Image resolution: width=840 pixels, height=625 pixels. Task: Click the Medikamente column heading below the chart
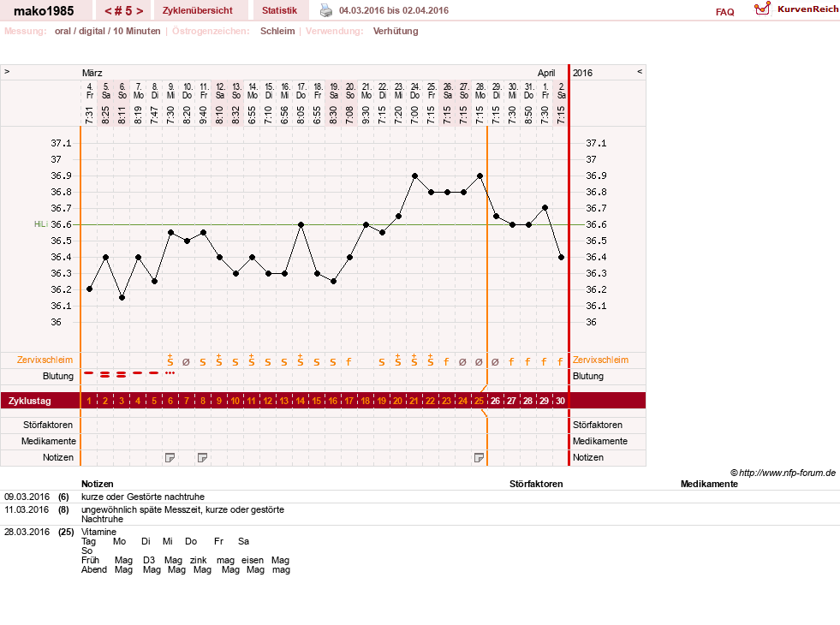point(709,484)
